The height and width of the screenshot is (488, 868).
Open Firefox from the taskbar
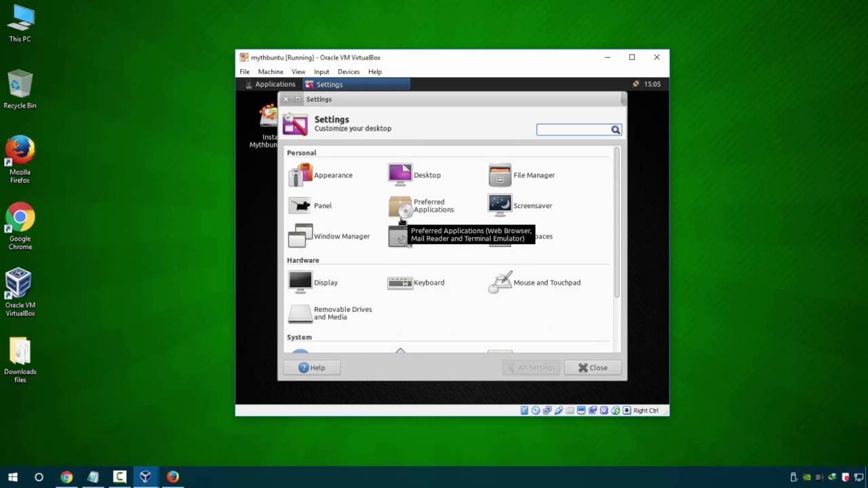(172, 477)
